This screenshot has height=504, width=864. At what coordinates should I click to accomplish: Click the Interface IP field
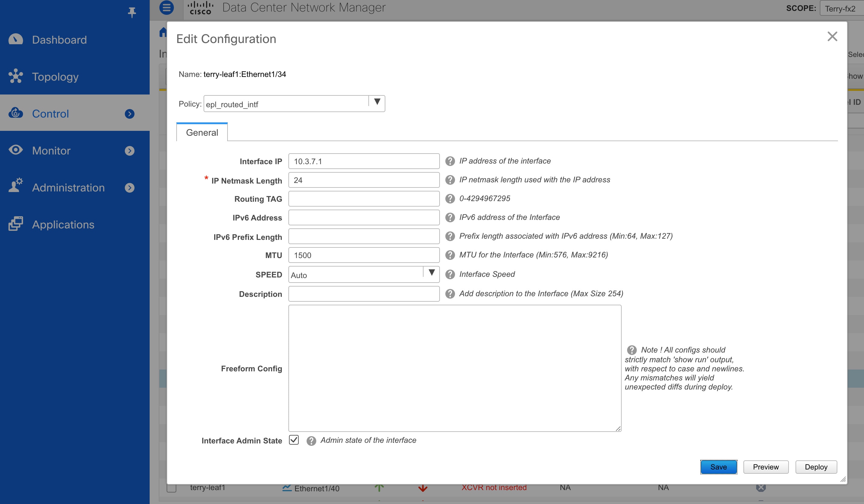pos(364,161)
